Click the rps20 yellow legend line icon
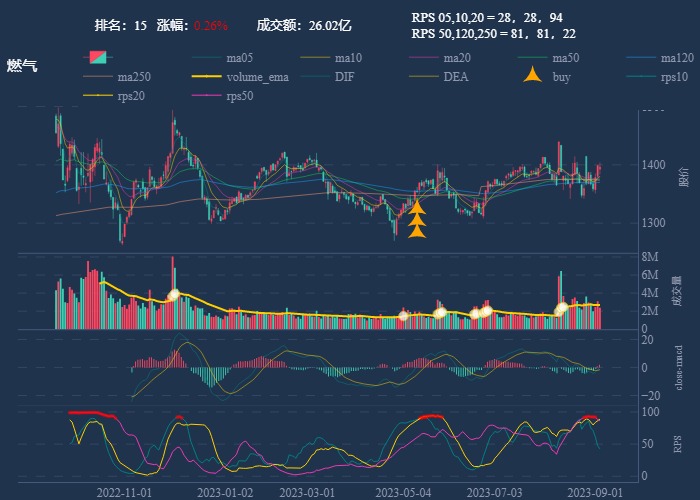The image size is (700, 500). click(x=97, y=96)
